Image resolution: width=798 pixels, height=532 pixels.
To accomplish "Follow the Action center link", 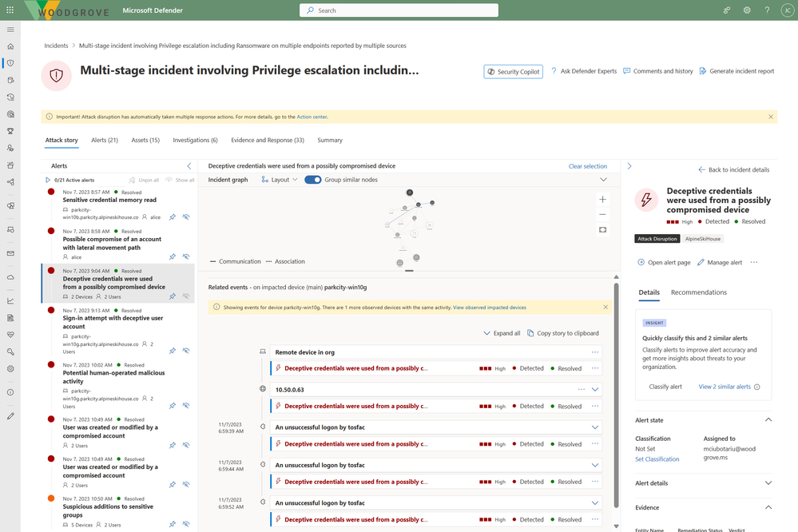I will 312,117.
